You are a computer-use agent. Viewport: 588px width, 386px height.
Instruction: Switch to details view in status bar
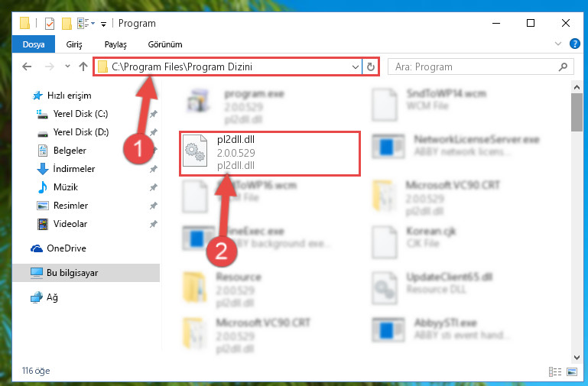[x=555, y=371]
